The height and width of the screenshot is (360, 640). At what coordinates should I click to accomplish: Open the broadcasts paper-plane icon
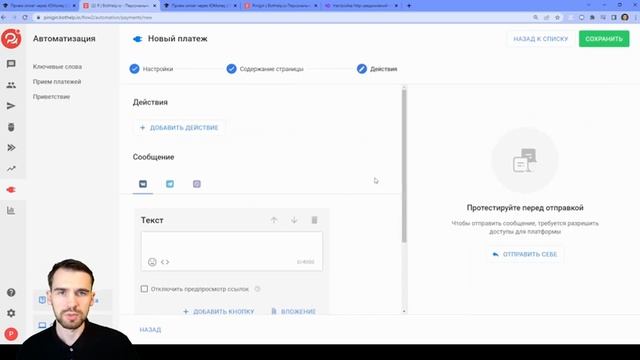[x=11, y=106]
